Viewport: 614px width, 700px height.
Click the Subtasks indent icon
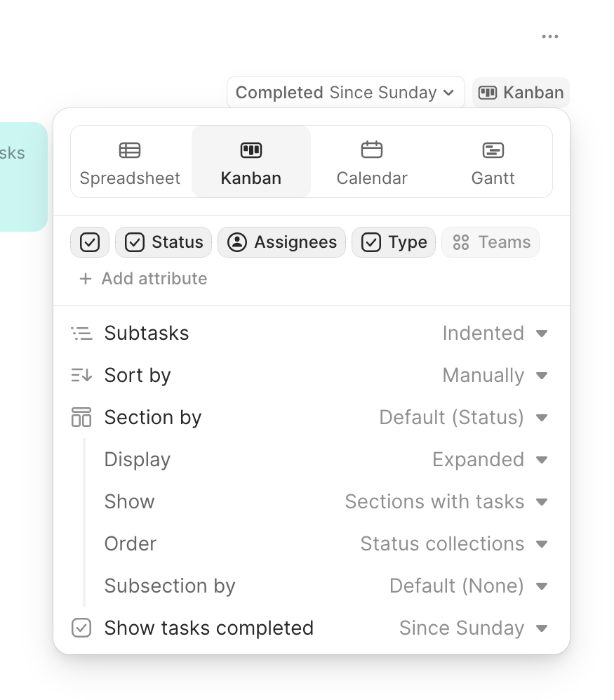82,333
